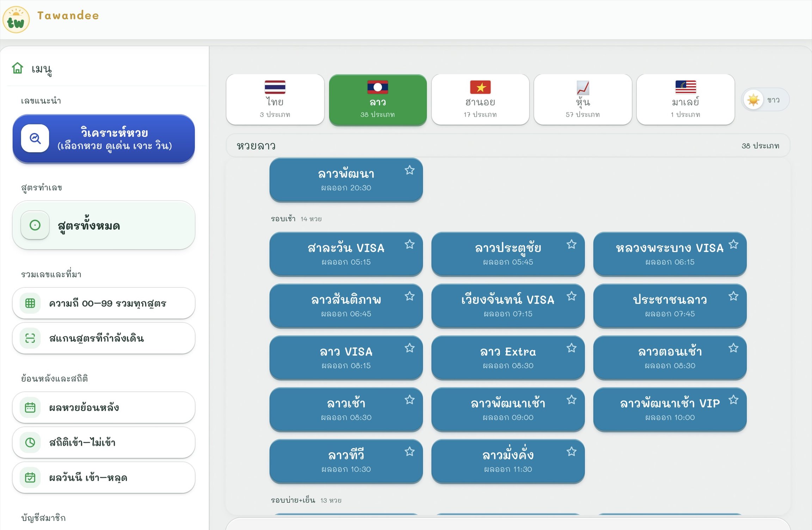Switch to the มาเลย์ lottery tab

click(x=685, y=99)
